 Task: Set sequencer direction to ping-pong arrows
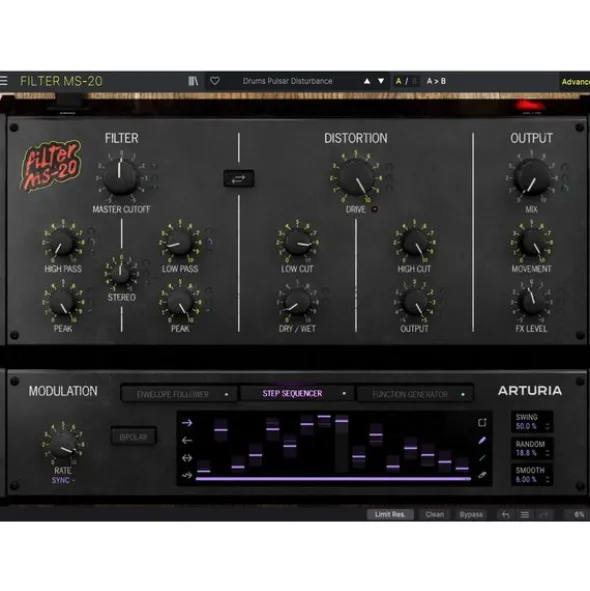coord(187,458)
